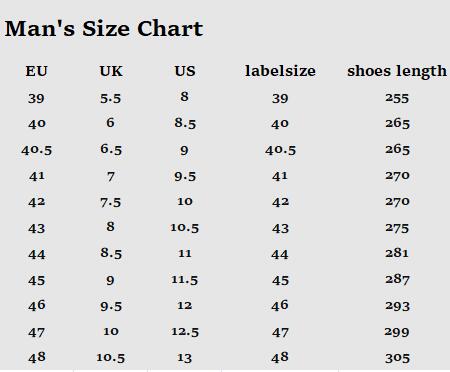Select US size 12 cell
This screenshot has width=450, height=372.
(x=185, y=306)
